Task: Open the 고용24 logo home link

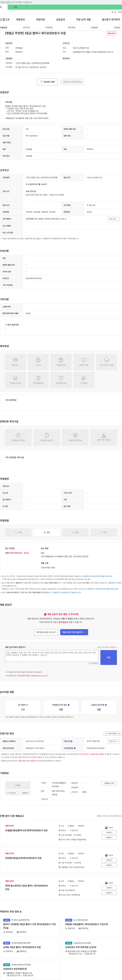Action: point(5,19)
